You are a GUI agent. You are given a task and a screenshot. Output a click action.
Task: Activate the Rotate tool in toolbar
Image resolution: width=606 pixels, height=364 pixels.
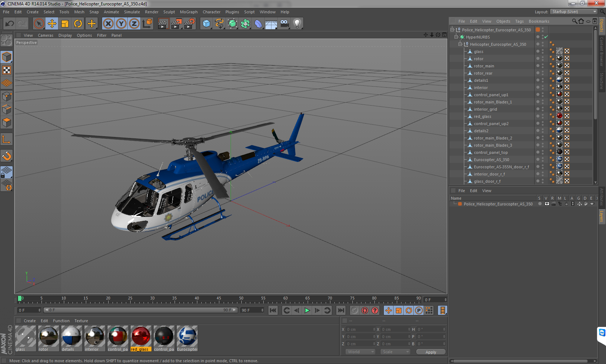(78, 24)
